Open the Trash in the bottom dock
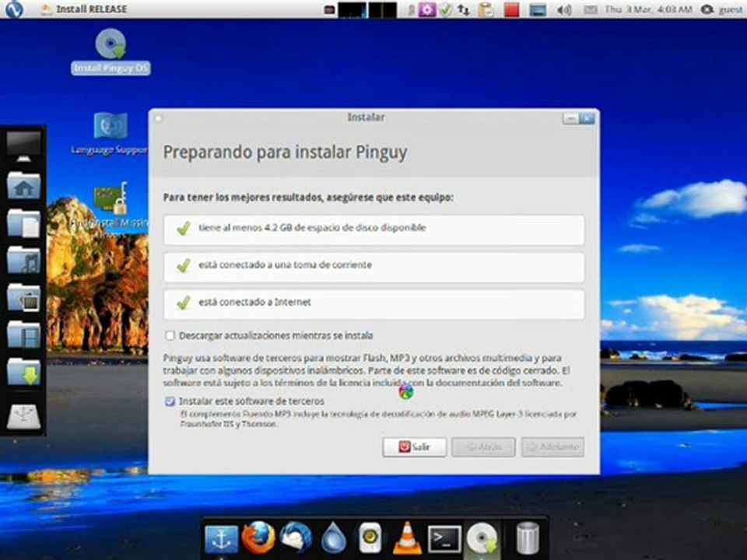 coord(528,538)
